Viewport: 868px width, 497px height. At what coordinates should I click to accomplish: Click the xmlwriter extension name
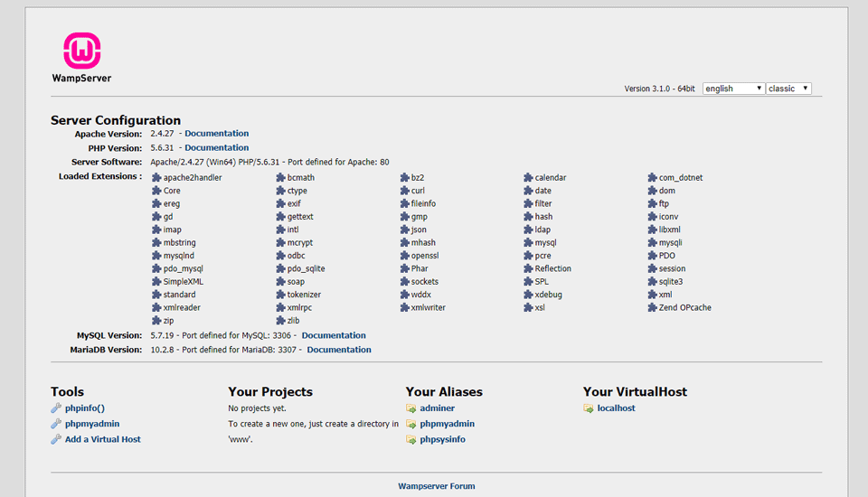(428, 308)
